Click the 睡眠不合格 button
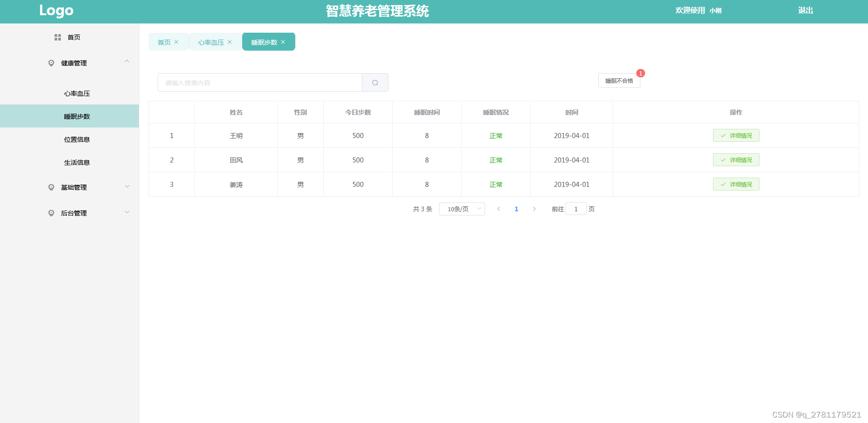Screen dimensions: 868x423 [x=619, y=81]
